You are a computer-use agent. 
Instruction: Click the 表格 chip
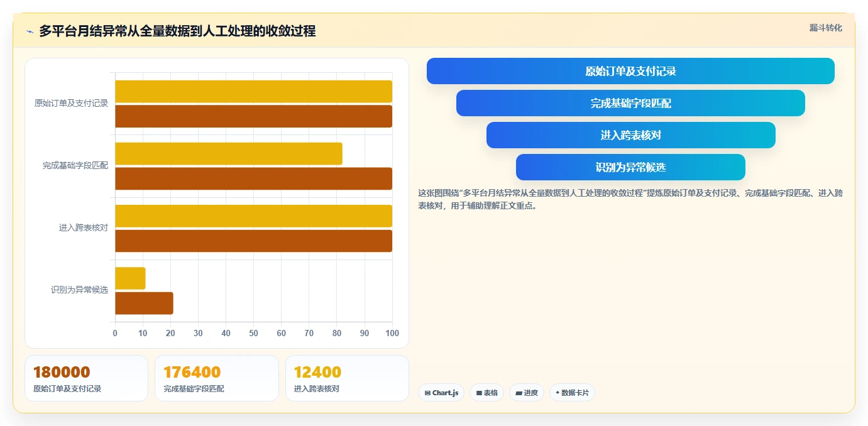(x=486, y=393)
